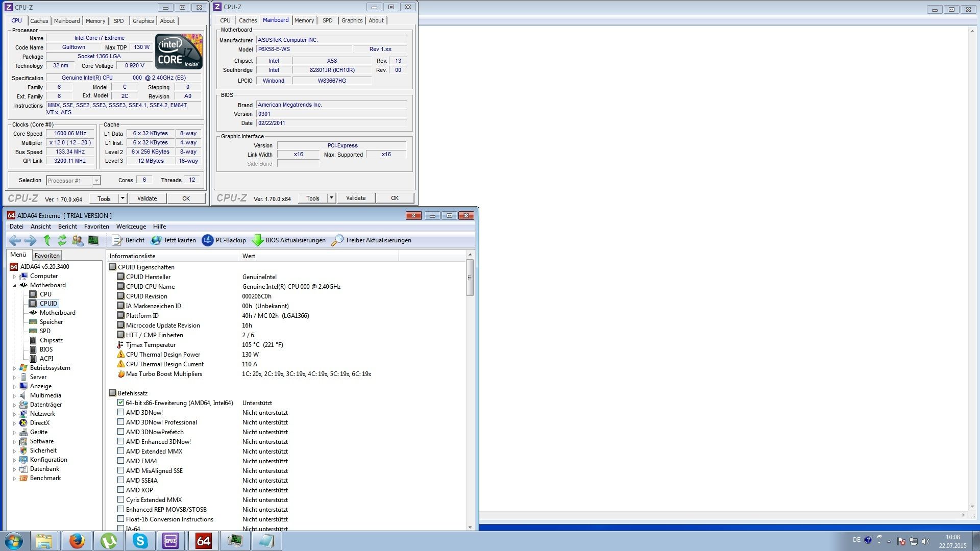The image size is (980, 551).
Task: Switch to Caches tab in left CPU-Z
Action: [39, 21]
